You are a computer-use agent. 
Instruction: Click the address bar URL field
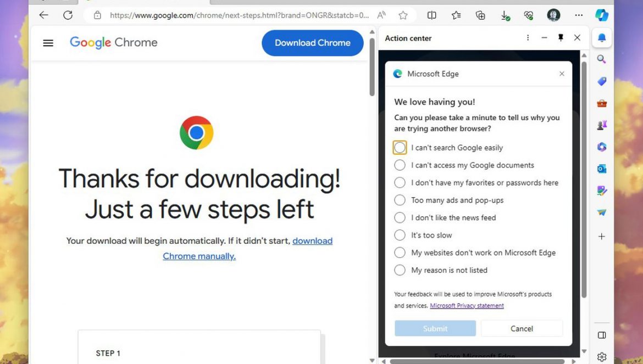point(240,15)
